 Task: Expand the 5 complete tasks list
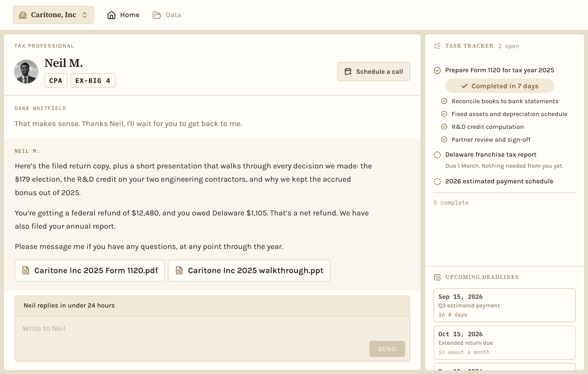coord(451,203)
